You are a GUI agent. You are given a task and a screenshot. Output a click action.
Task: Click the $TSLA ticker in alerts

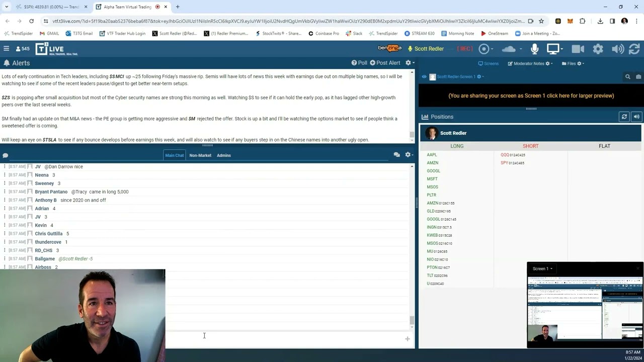(x=49, y=140)
